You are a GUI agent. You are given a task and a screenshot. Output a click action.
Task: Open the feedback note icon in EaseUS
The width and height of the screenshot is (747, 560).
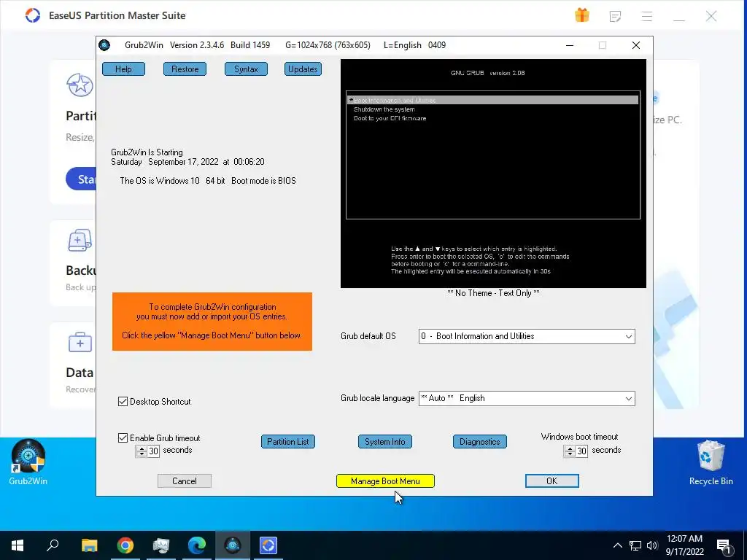615,17
